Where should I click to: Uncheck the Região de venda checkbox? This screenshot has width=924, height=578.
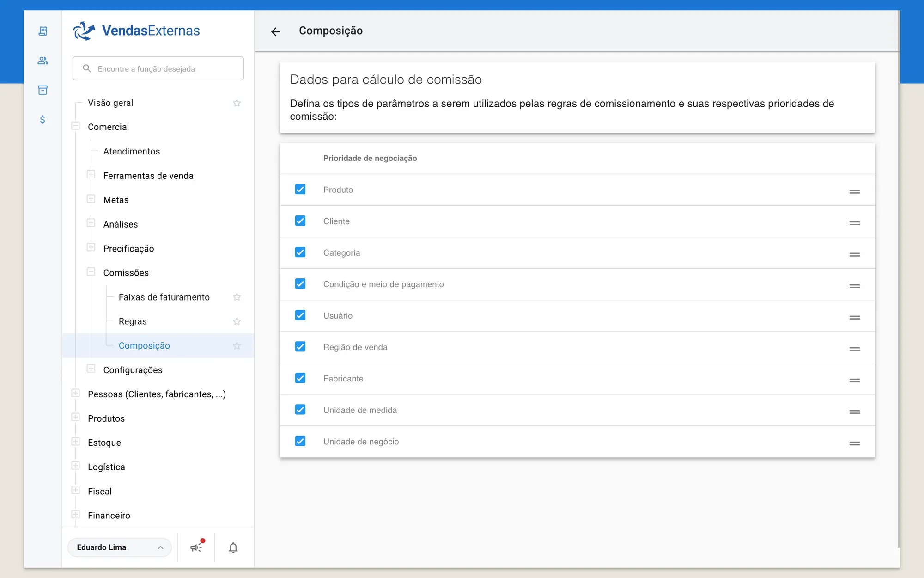[300, 346]
